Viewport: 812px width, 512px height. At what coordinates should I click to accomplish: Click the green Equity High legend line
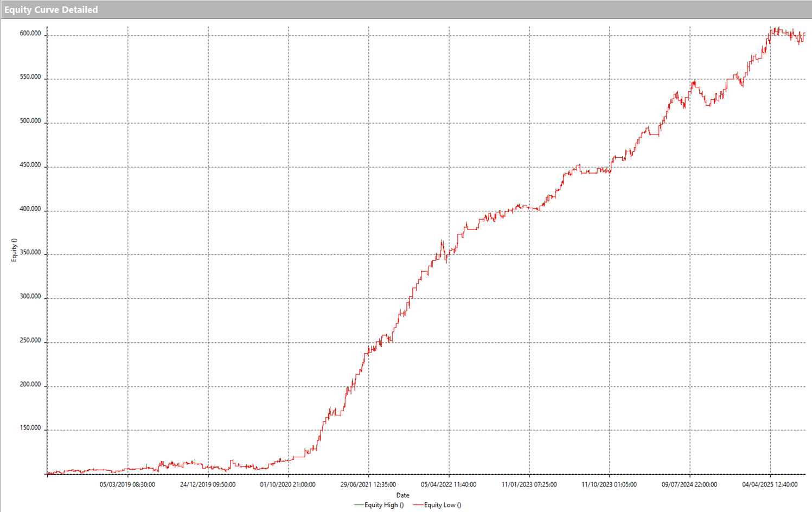359,505
